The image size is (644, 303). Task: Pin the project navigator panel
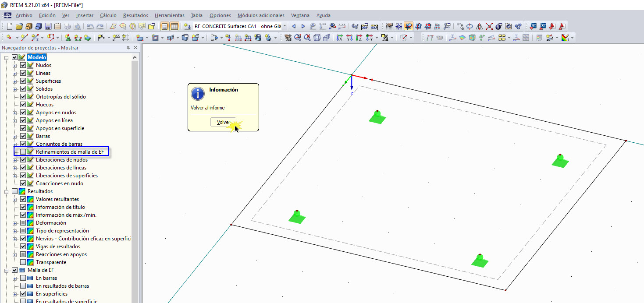[128, 48]
